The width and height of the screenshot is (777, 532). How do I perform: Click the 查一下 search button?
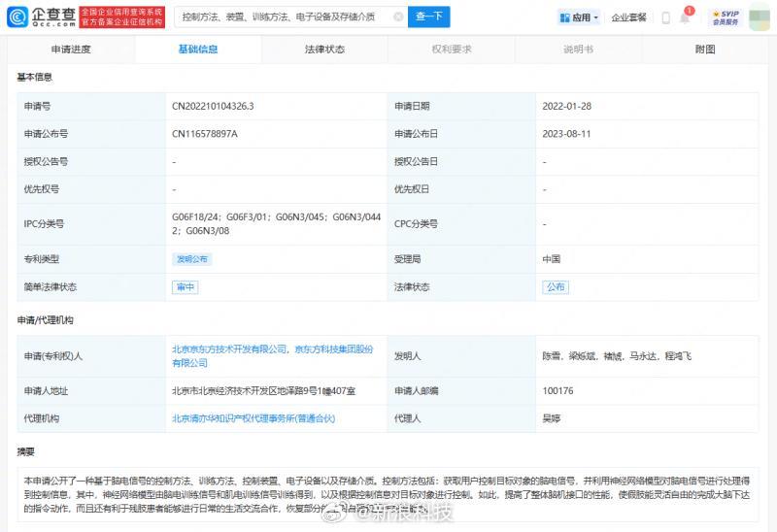coord(429,17)
